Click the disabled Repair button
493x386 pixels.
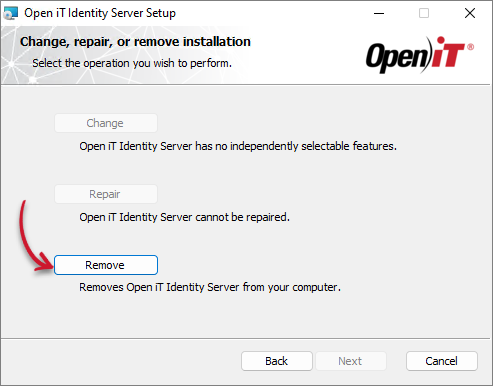(106, 194)
